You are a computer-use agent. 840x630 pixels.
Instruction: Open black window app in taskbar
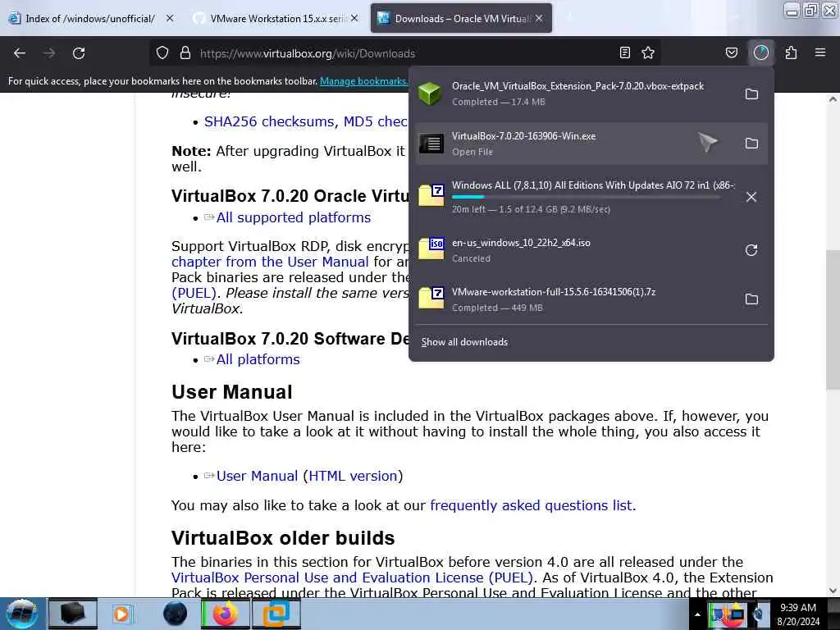73,614
